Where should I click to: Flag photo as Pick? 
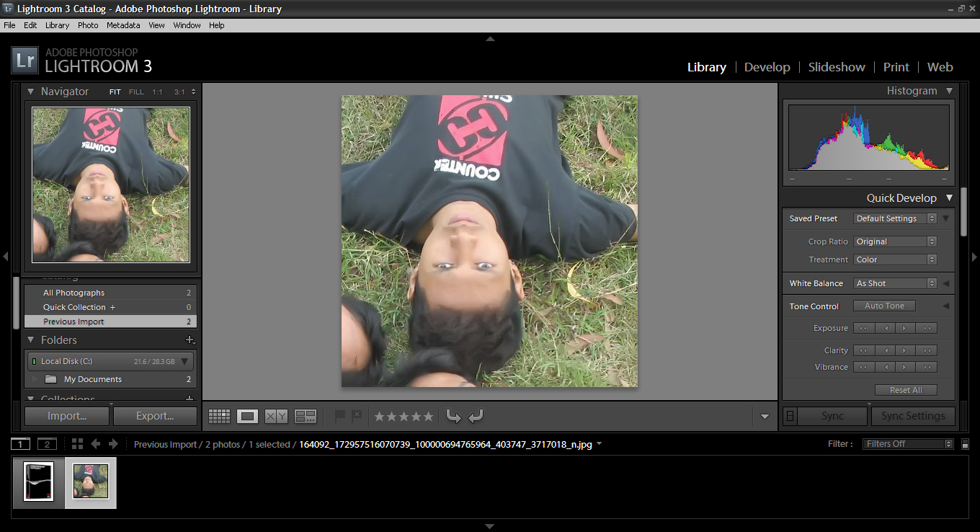coord(340,416)
